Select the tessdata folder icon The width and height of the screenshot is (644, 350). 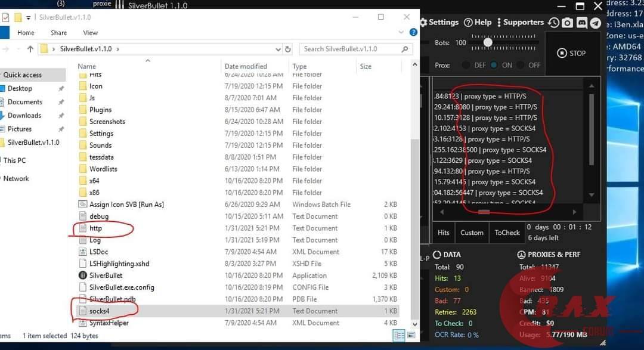tap(82, 157)
